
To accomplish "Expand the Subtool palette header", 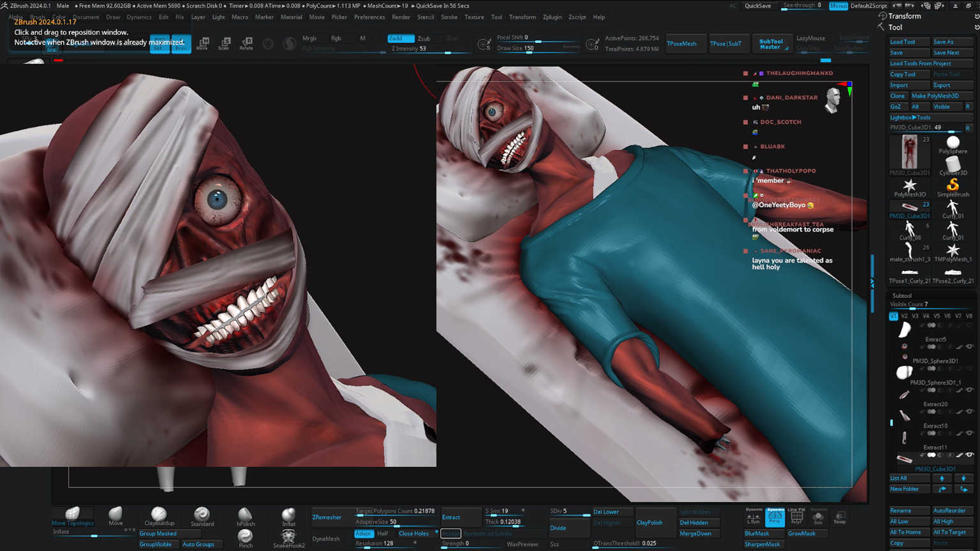I will point(902,295).
